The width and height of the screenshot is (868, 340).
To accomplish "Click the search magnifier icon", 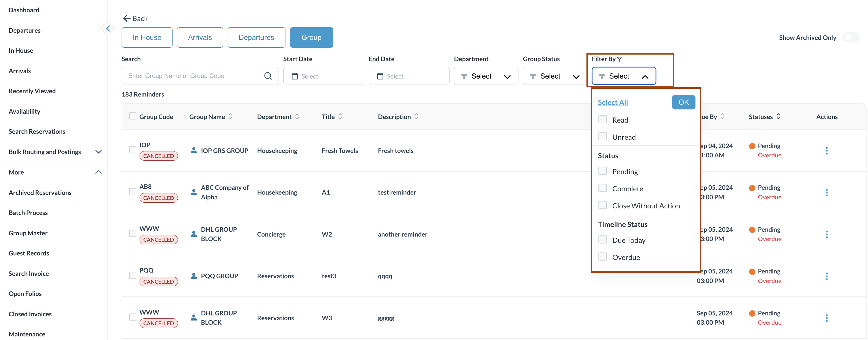I will click(268, 76).
